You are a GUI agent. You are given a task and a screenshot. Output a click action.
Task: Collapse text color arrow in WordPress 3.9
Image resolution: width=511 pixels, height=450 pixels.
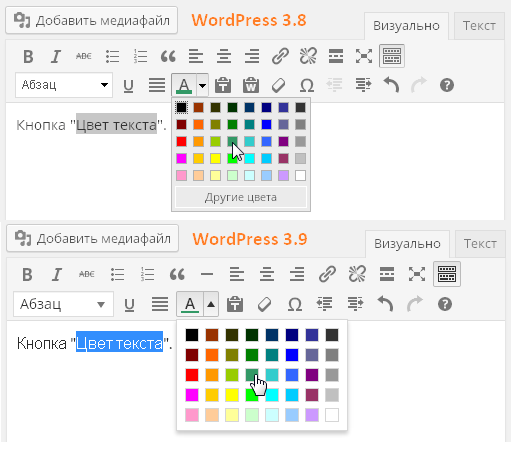[211, 304]
